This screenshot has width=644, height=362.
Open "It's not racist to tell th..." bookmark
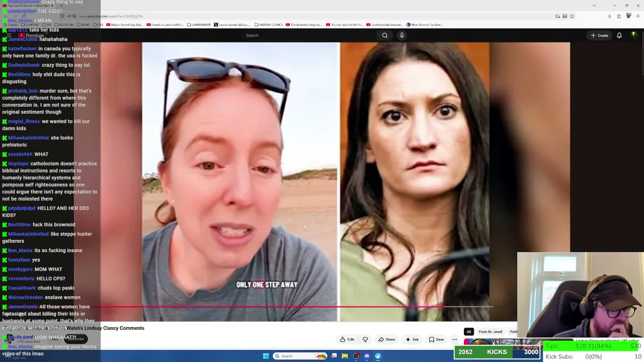tap(345, 25)
